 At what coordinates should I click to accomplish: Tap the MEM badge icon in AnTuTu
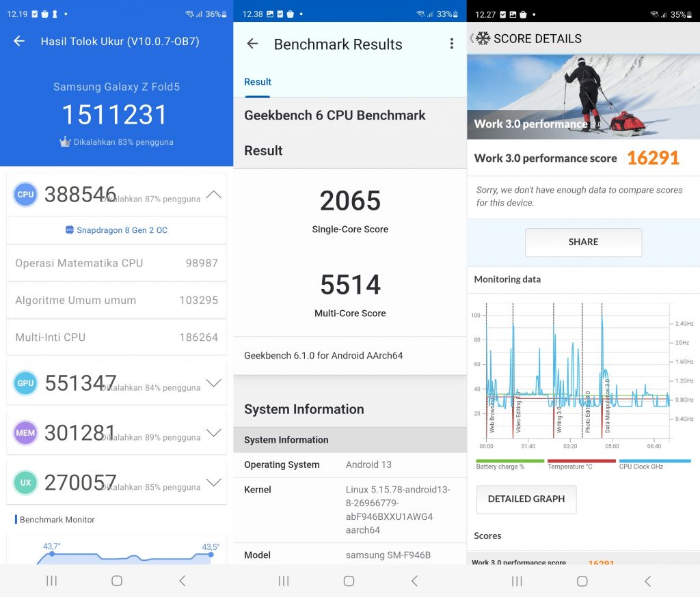pyautogui.click(x=25, y=433)
